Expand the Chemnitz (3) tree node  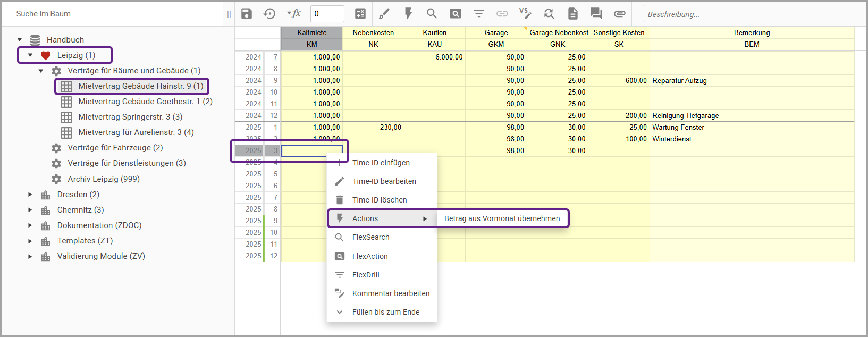coord(30,210)
